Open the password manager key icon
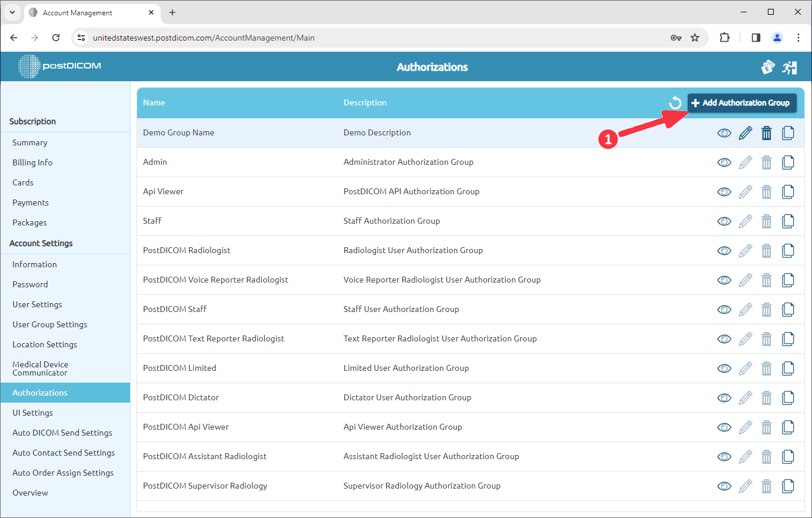This screenshot has height=518, width=812. (x=676, y=37)
